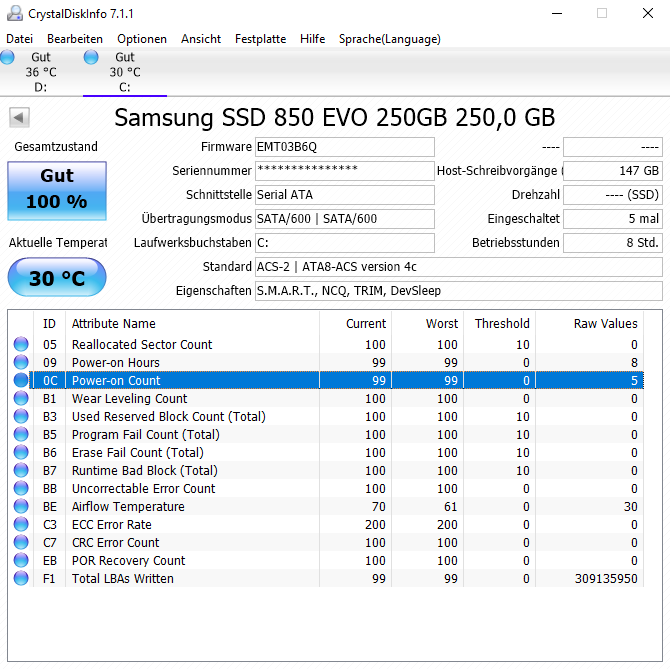Click the Drehzahl value ---- (SSD)
The height and width of the screenshot is (669, 670).
pos(613,195)
